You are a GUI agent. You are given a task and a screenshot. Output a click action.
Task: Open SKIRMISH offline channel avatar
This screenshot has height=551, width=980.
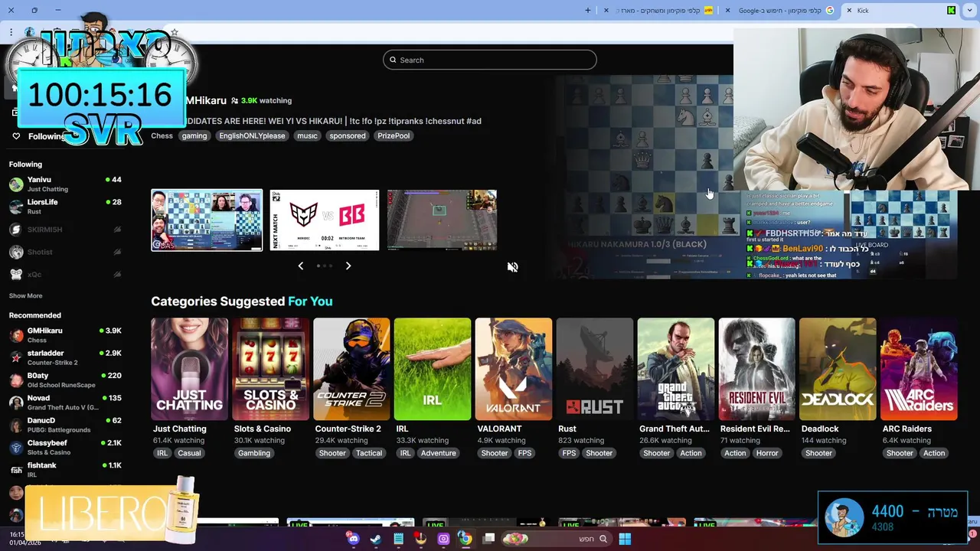(16, 230)
